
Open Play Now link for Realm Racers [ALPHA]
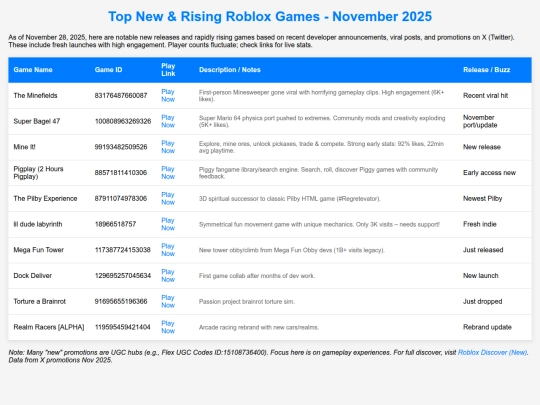168,327
